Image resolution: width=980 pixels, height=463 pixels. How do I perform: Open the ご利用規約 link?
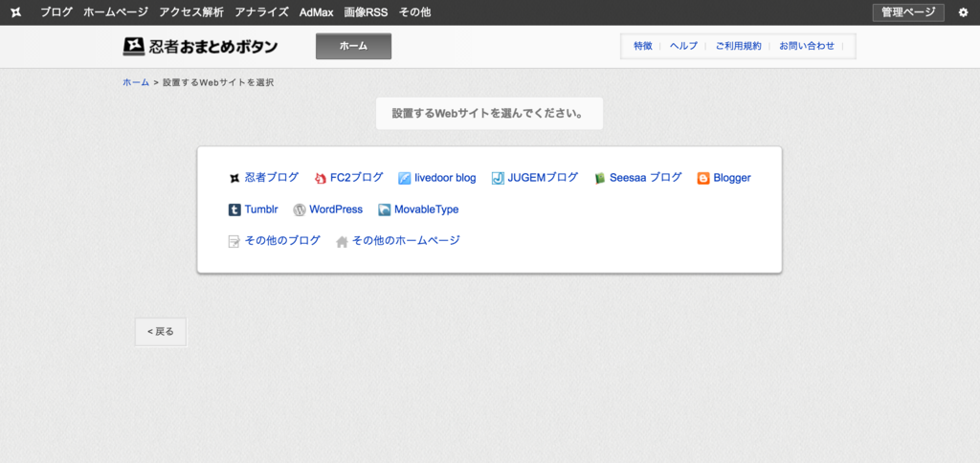point(738,46)
